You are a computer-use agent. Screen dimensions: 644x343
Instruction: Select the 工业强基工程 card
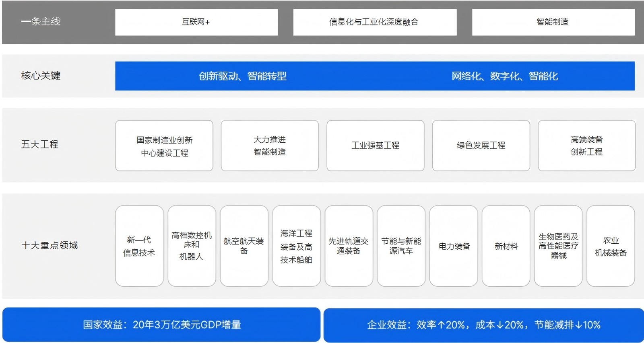(x=375, y=146)
